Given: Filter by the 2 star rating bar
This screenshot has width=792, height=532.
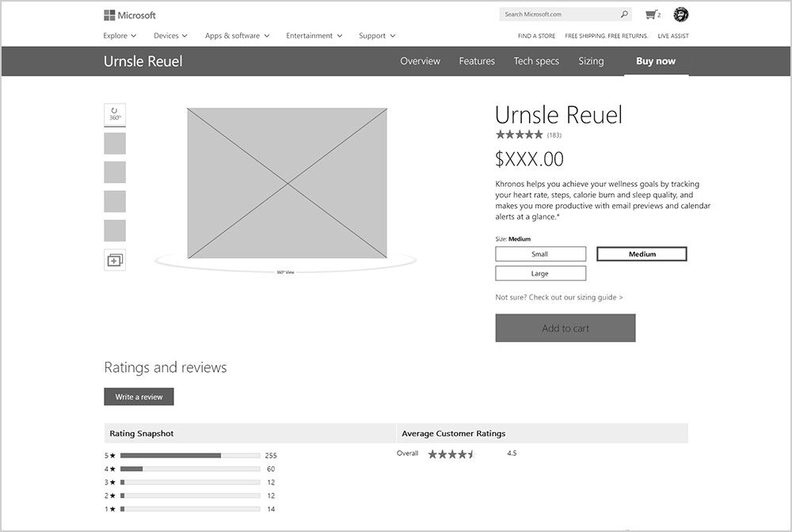Looking at the screenshot, I should click(190, 496).
